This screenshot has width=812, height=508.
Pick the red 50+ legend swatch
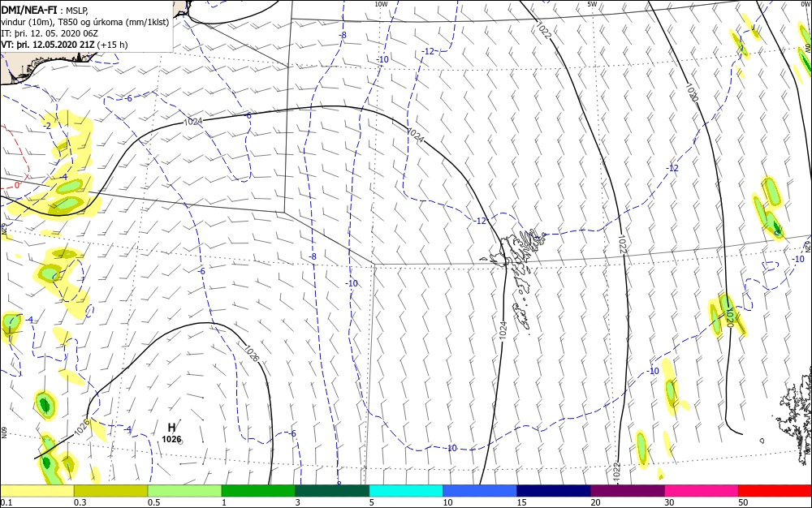tap(775, 491)
